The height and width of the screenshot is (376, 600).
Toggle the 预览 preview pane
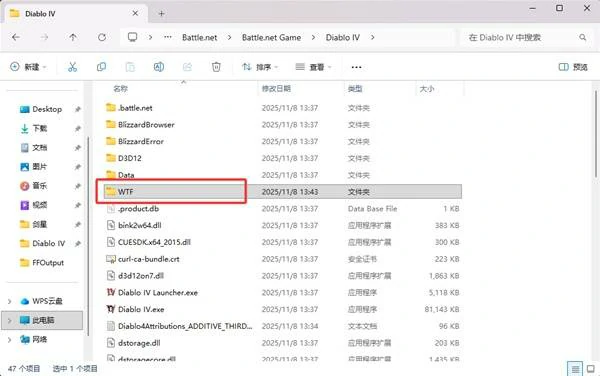(573, 67)
